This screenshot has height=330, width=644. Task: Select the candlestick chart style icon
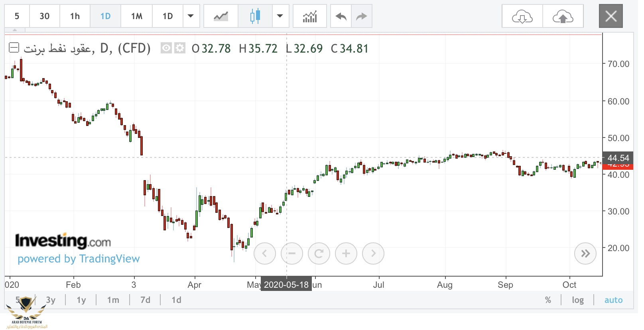255,16
